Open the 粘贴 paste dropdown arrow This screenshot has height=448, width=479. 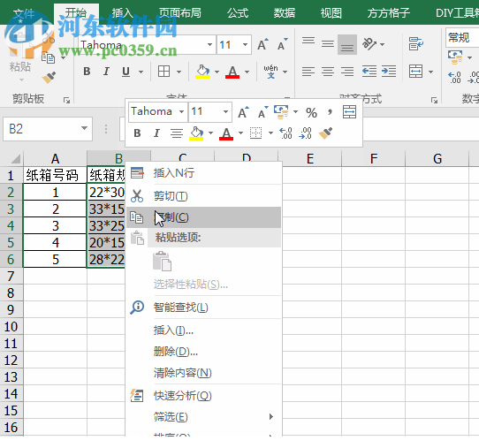click(x=21, y=80)
